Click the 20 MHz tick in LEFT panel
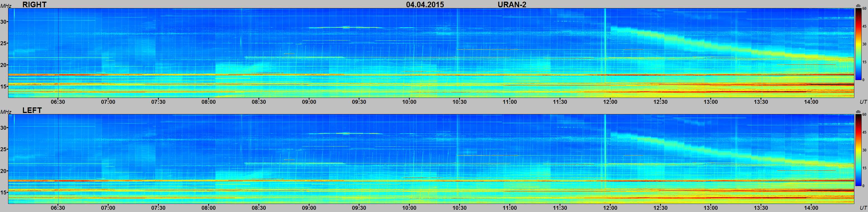Screen dimensions: 868x212 (x=4, y=171)
